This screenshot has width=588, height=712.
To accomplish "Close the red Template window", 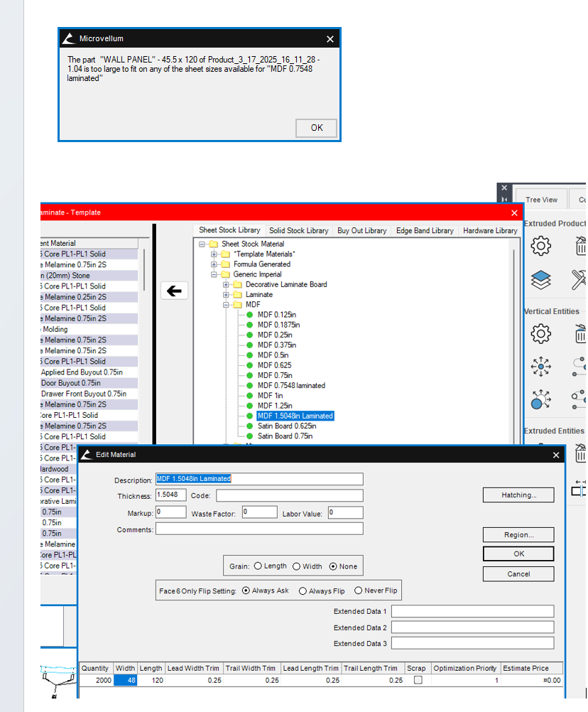I will (514, 212).
